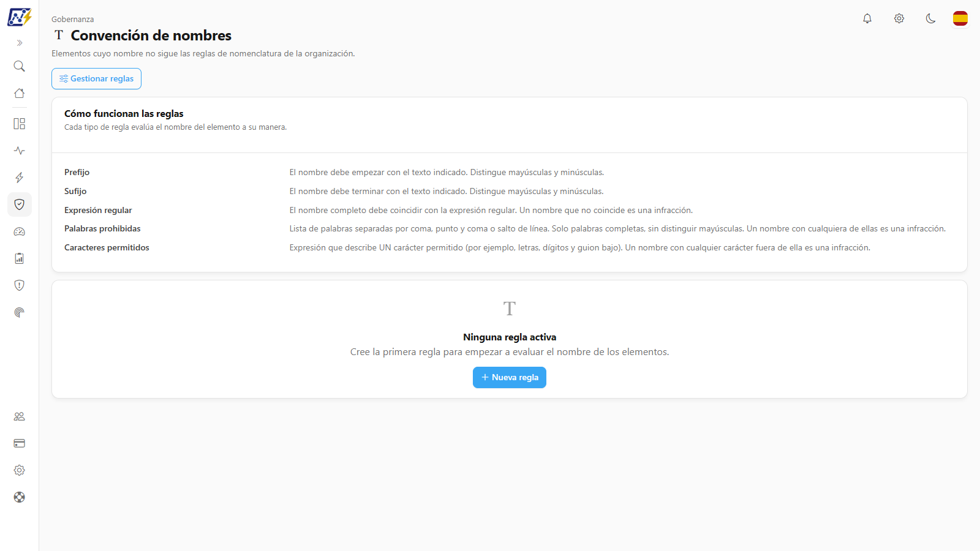
Task: Click the Gestionar reglas button
Action: (x=97, y=78)
